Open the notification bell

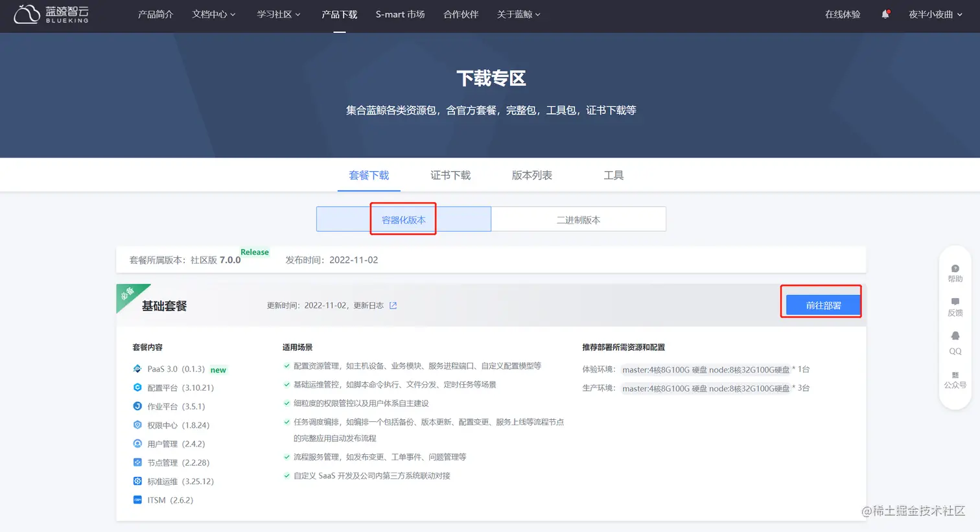[885, 14]
